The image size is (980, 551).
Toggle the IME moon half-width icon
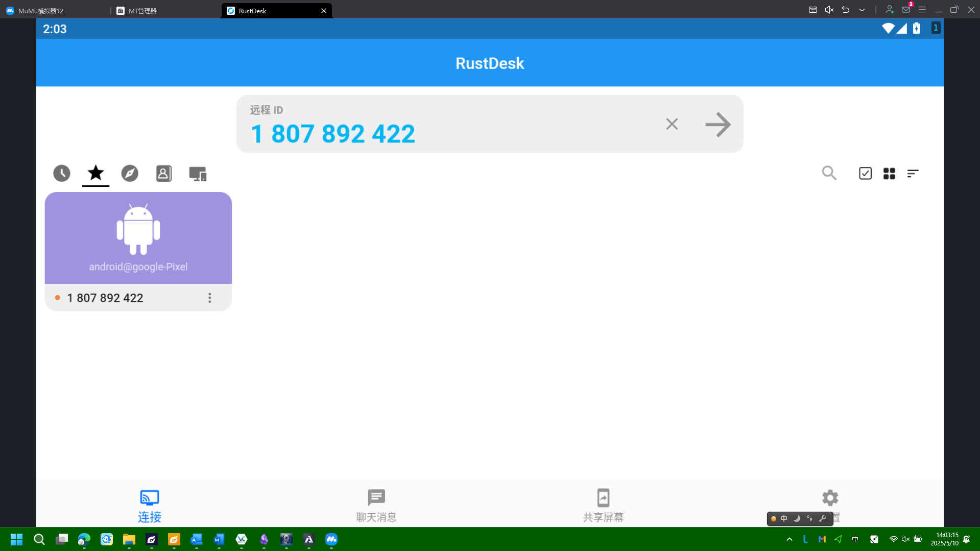point(797,518)
